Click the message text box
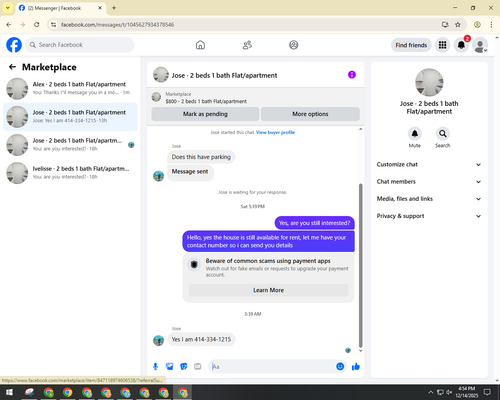The image size is (500, 400). [x=273, y=367]
